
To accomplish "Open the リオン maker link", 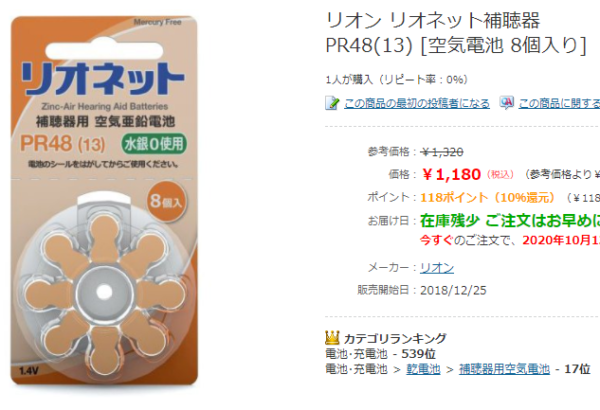I will pyautogui.click(x=436, y=267).
